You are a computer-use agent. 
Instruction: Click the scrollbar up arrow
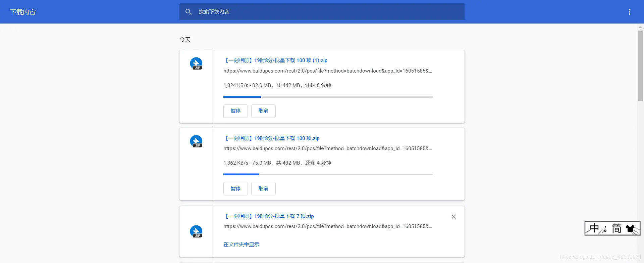(x=640, y=27)
